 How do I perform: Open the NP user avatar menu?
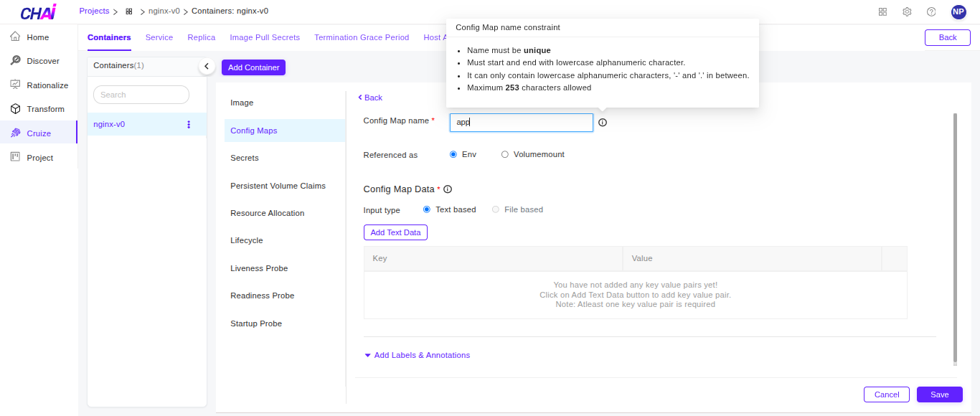coord(958,11)
